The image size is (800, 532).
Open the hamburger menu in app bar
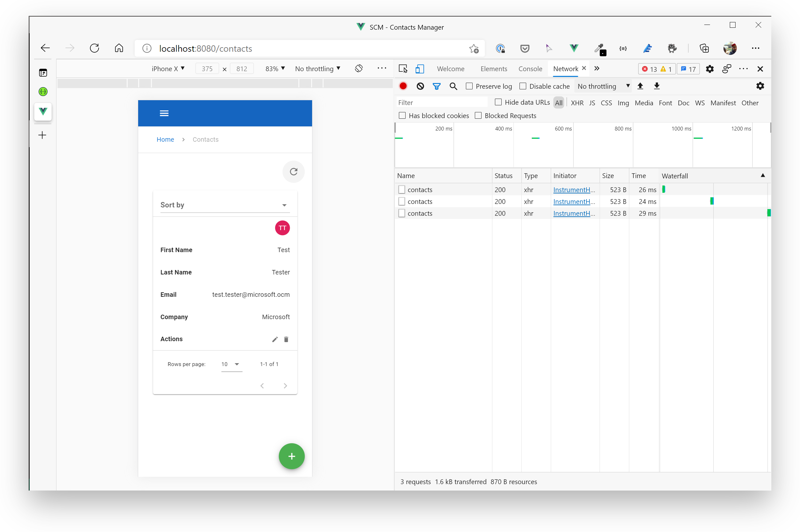[164, 113]
